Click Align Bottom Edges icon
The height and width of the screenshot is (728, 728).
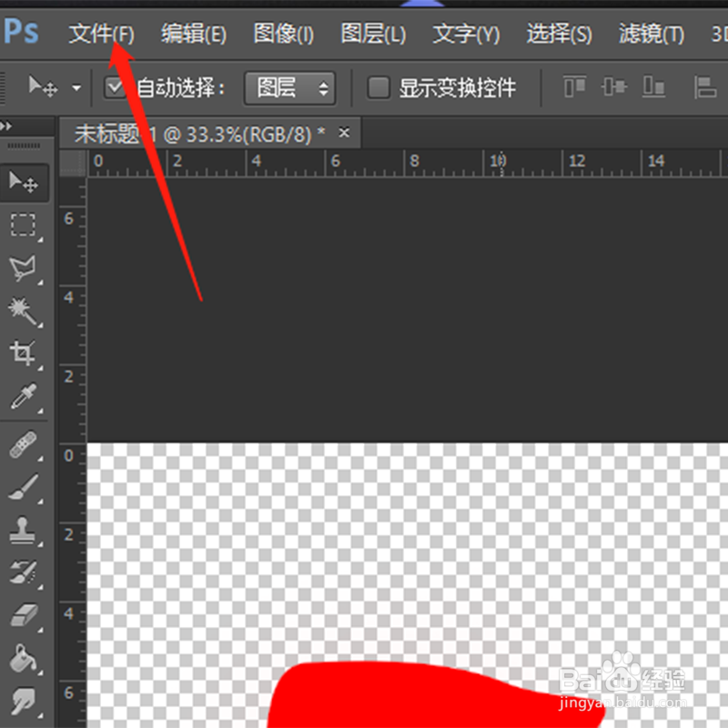point(653,86)
